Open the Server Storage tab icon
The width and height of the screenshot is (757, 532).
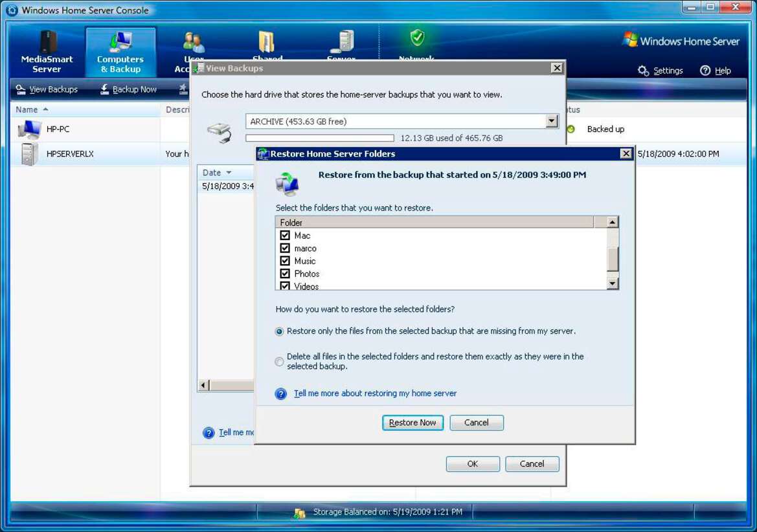[x=343, y=41]
